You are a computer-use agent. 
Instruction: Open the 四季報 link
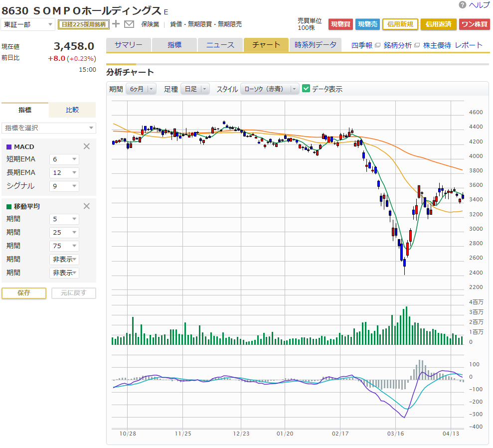point(361,45)
